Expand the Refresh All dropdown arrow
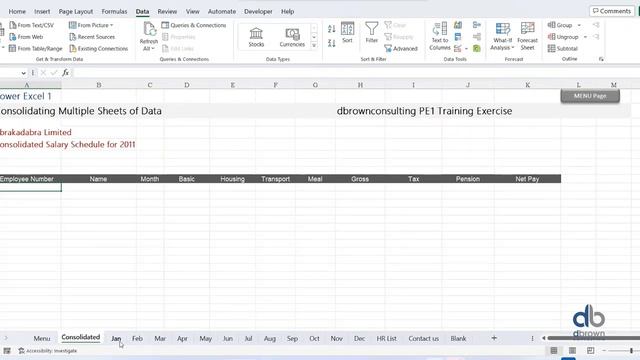The width and height of the screenshot is (640, 360). tap(153, 49)
